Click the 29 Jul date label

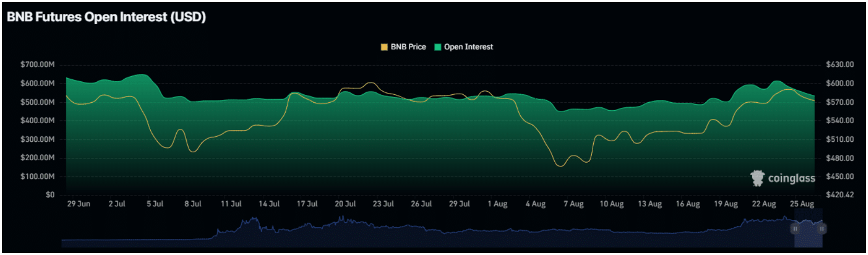pos(459,204)
